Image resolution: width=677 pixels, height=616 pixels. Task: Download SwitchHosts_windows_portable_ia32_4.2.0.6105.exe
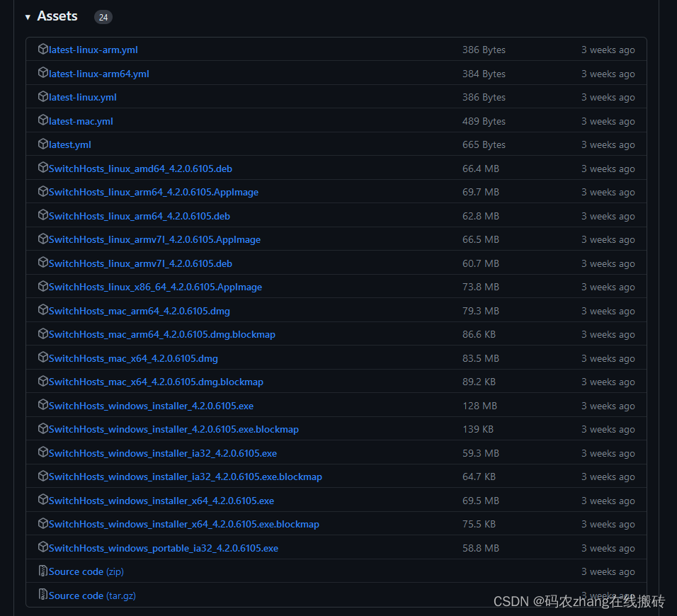pos(164,549)
